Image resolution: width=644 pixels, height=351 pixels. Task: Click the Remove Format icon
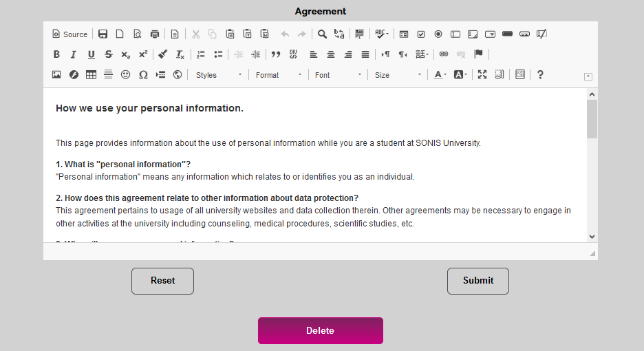click(180, 54)
